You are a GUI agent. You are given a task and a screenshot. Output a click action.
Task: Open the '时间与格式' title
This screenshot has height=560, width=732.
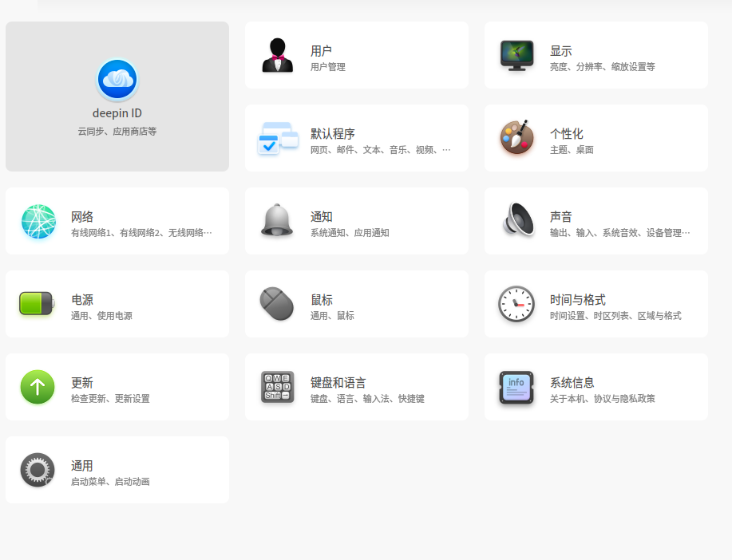click(577, 300)
